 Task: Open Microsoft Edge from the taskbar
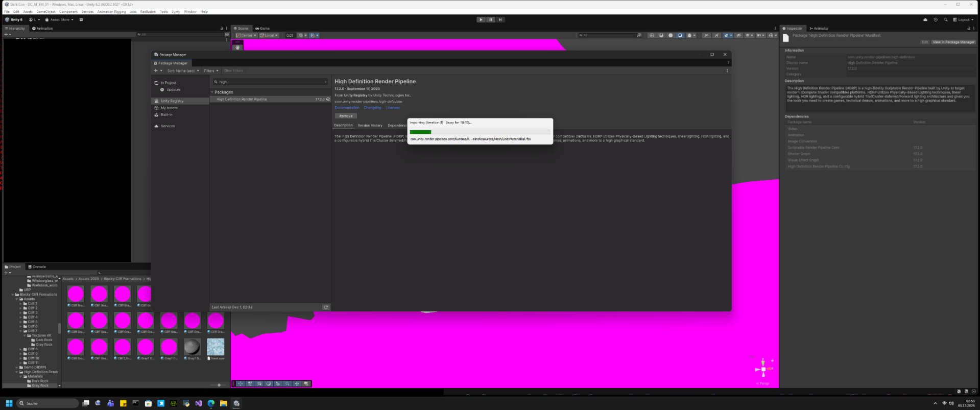tap(211, 403)
